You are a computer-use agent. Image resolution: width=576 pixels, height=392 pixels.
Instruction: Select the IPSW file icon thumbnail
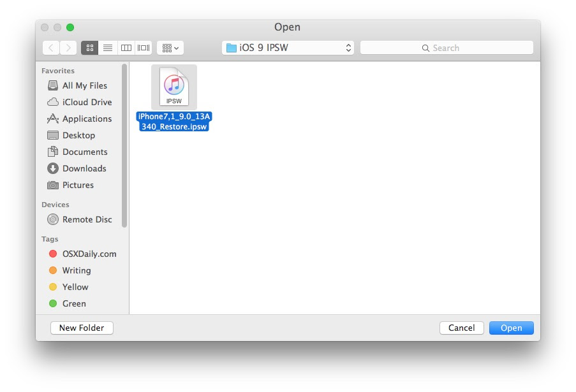tap(174, 87)
